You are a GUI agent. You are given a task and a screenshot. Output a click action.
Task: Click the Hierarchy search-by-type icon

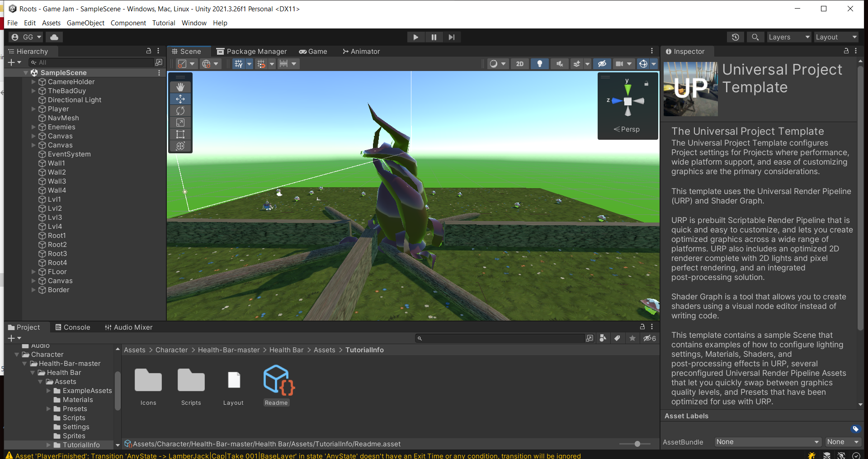tap(159, 62)
